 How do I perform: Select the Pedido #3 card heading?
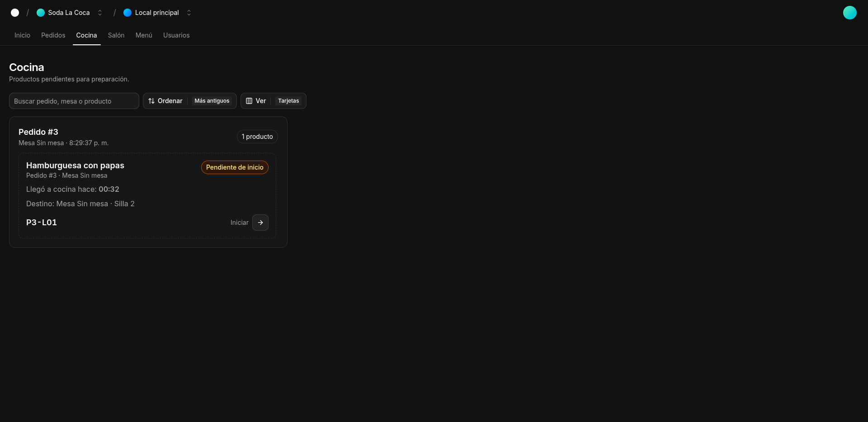click(38, 132)
